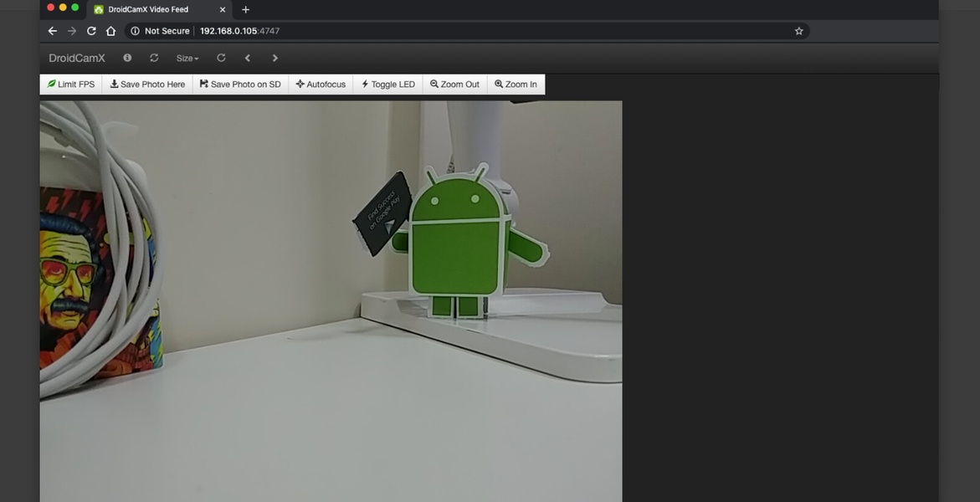Screen dimensions: 980x502
Task: Expand the Size dropdown menu
Action: pyautogui.click(x=187, y=58)
